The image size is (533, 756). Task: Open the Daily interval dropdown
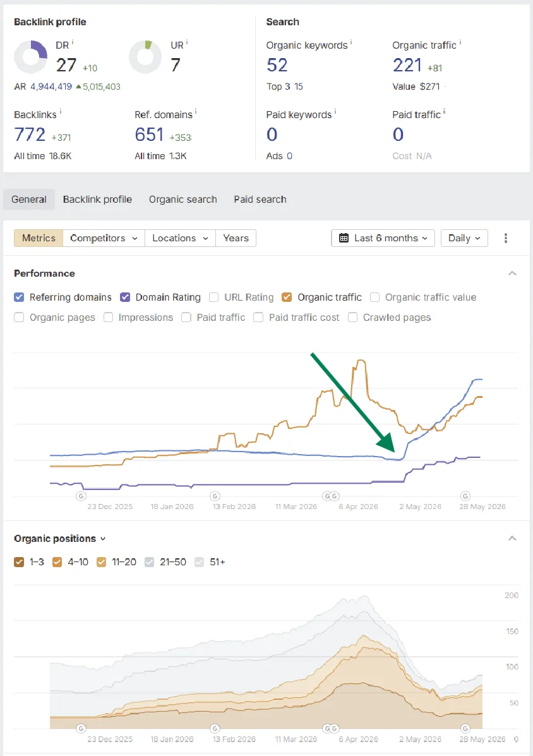pyautogui.click(x=464, y=238)
